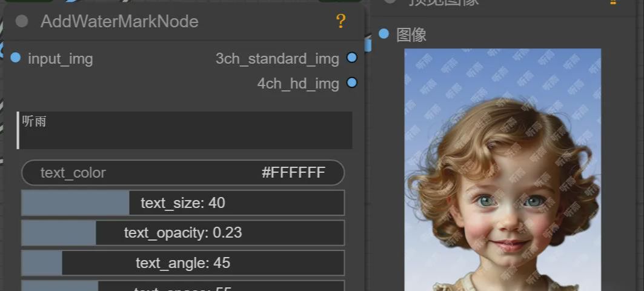Click the input_img input port dot
The width and height of the screenshot is (644, 291).
(16, 58)
